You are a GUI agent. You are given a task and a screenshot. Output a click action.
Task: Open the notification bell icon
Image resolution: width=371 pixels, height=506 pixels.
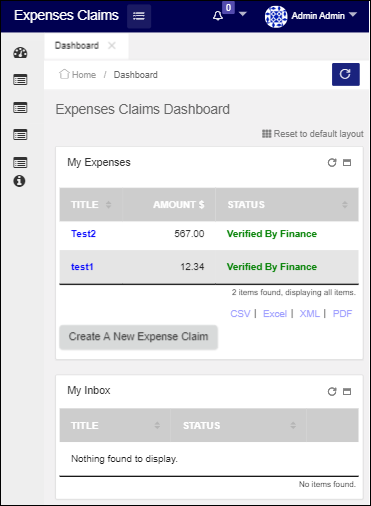tap(218, 16)
